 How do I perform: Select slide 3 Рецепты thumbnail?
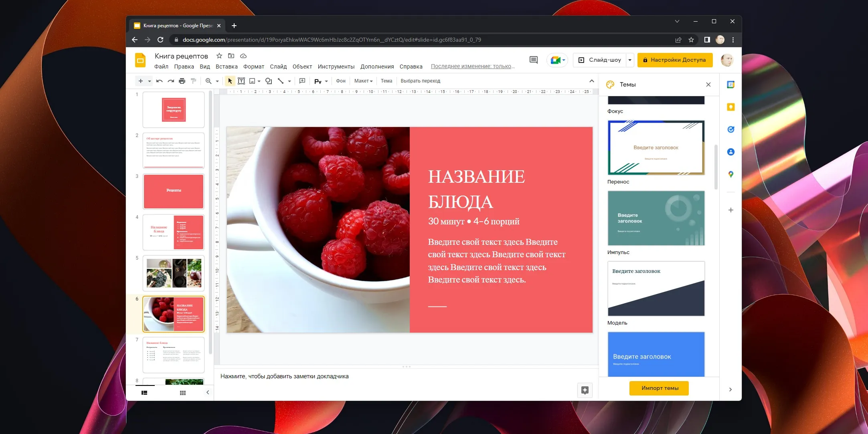click(174, 192)
